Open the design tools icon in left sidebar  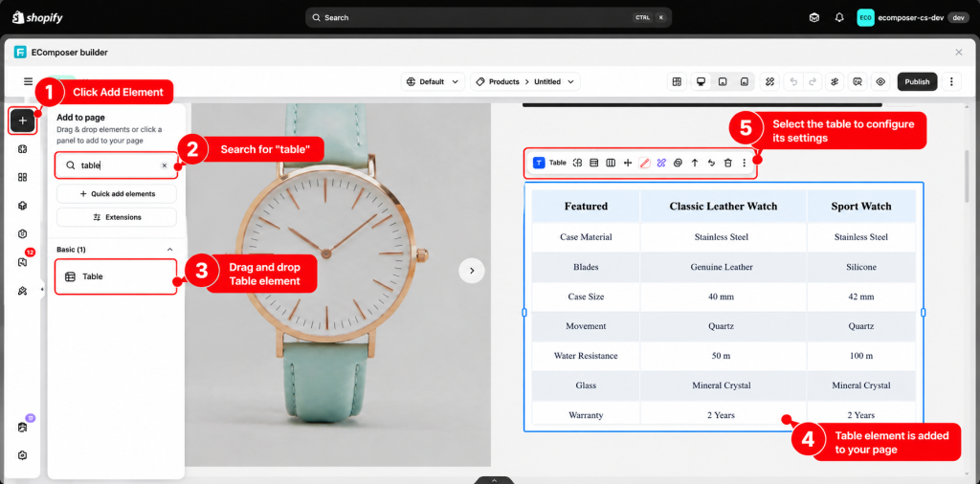click(23, 291)
